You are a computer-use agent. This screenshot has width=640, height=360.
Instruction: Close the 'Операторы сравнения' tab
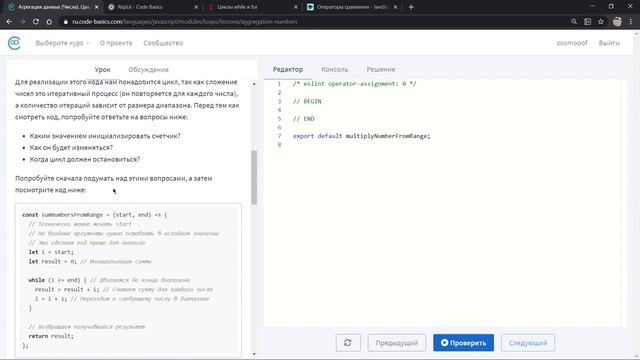point(395,7)
